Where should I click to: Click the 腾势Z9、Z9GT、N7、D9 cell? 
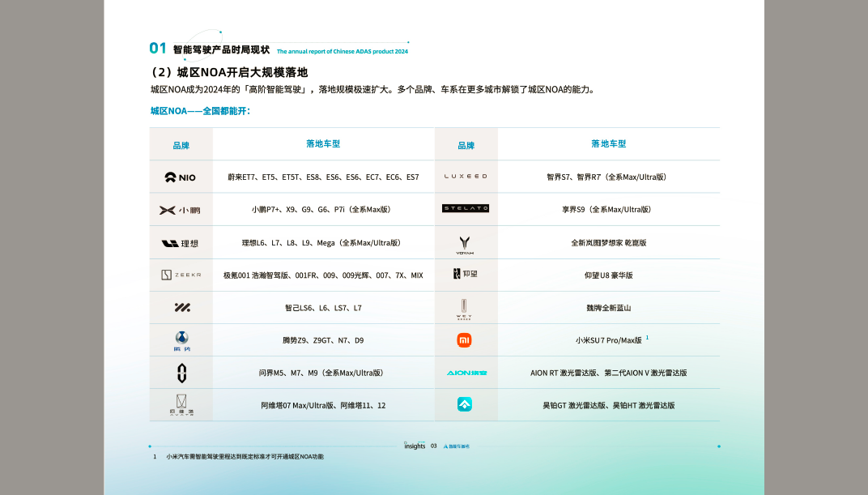tap(323, 340)
